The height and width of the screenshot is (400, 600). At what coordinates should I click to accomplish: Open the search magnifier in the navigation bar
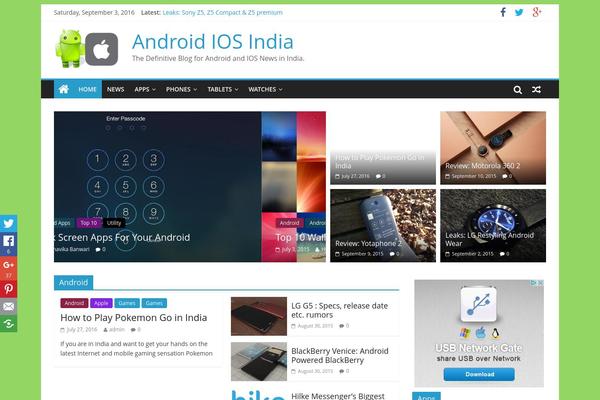tap(517, 90)
